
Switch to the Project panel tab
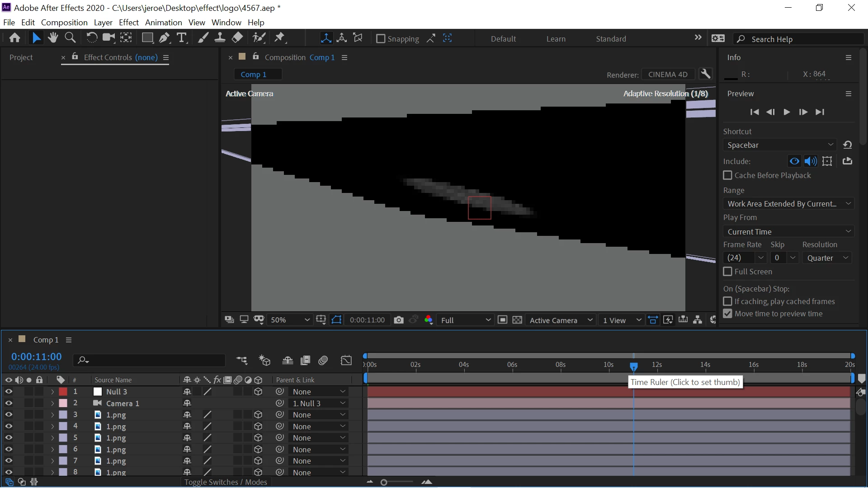point(21,57)
